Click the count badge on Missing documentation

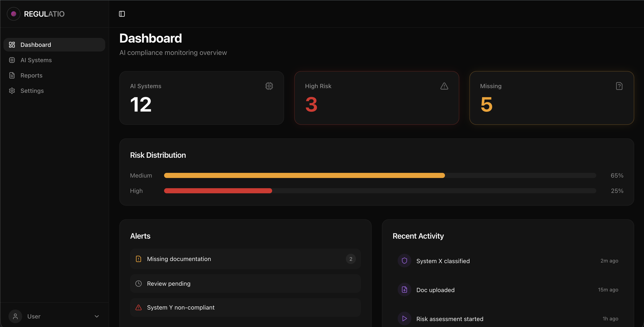tap(351, 259)
